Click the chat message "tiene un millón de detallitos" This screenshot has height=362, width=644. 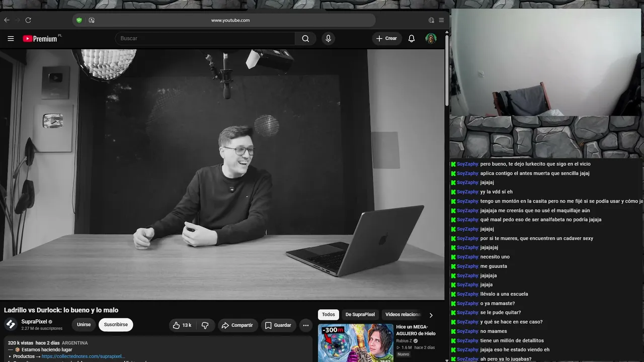[x=512, y=340]
